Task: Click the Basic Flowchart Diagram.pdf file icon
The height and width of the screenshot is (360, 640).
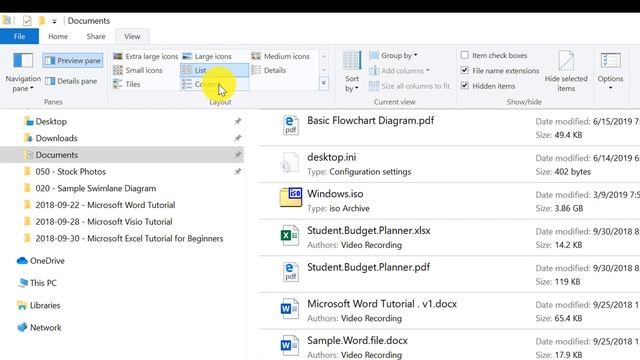Action: point(290,125)
